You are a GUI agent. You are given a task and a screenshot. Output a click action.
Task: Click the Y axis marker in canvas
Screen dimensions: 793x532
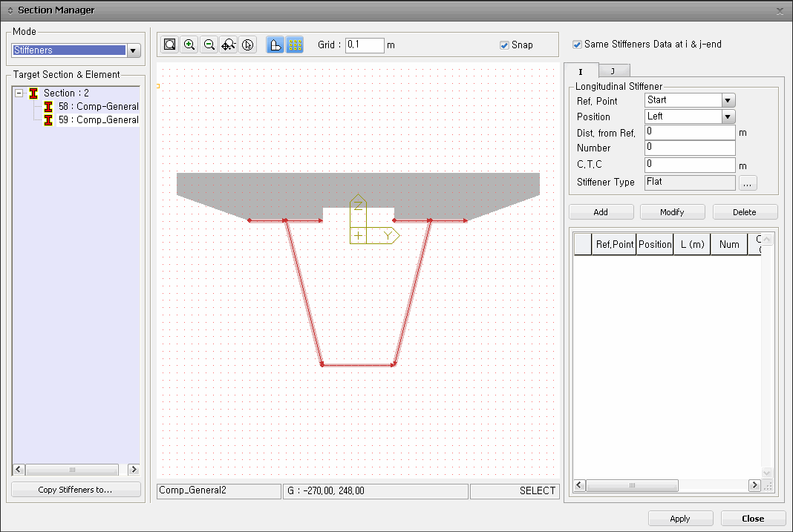388,235
